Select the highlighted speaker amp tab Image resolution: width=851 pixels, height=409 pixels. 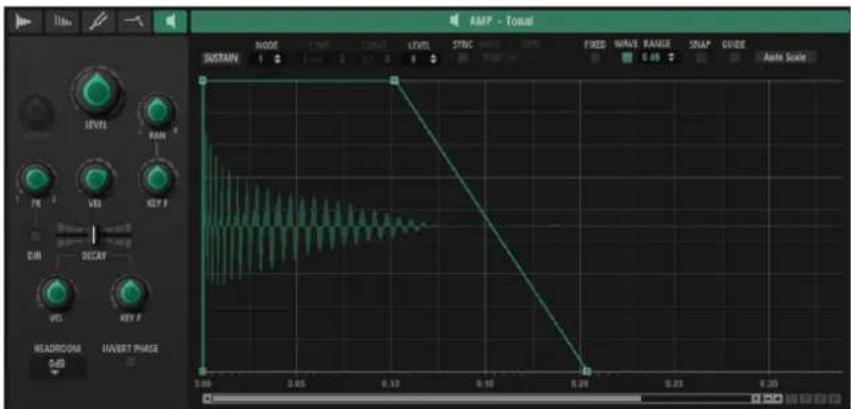(x=170, y=21)
